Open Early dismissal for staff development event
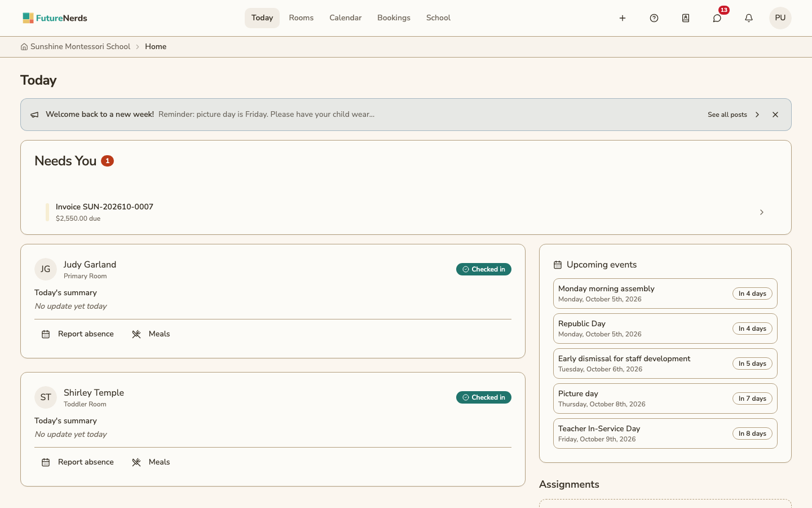Image resolution: width=812 pixels, height=508 pixels. point(665,364)
